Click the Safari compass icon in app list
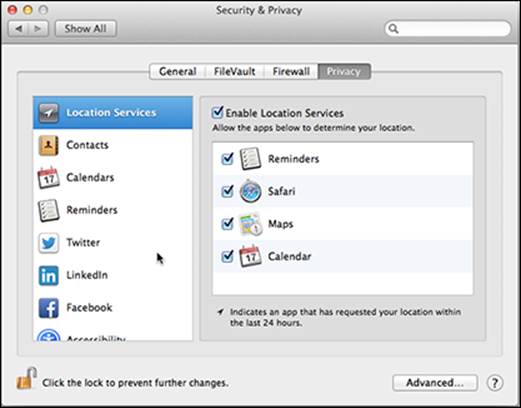The height and width of the screenshot is (408, 521). pyautogui.click(x=250, y=191)
